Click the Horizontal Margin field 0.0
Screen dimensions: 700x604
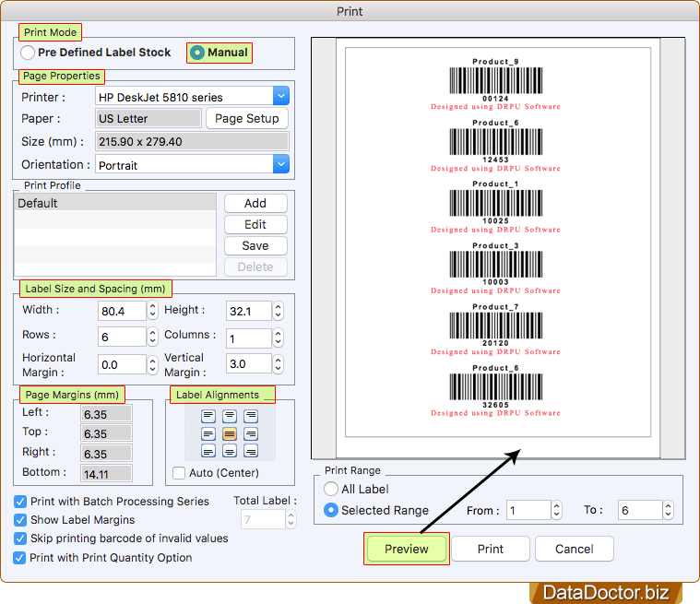point(122,364)
